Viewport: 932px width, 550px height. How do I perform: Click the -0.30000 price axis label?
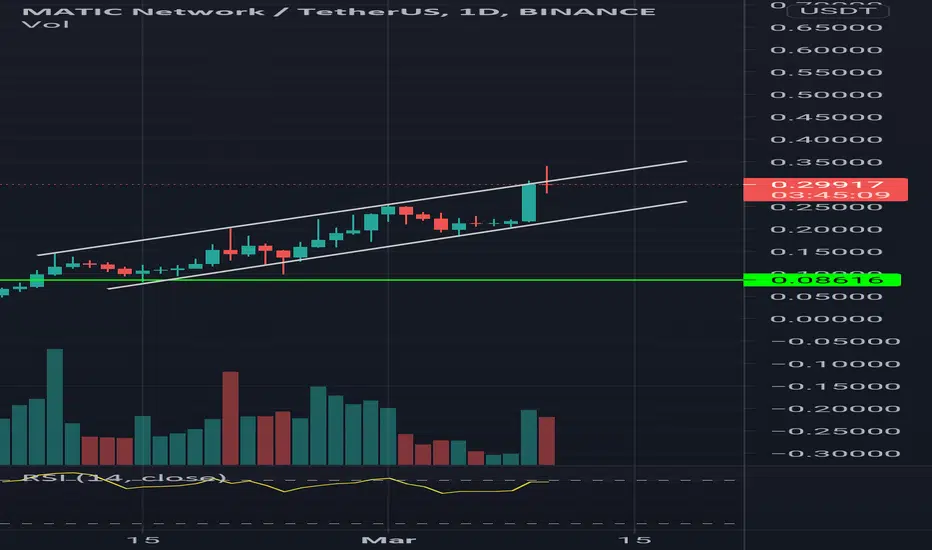coord(835,454)
